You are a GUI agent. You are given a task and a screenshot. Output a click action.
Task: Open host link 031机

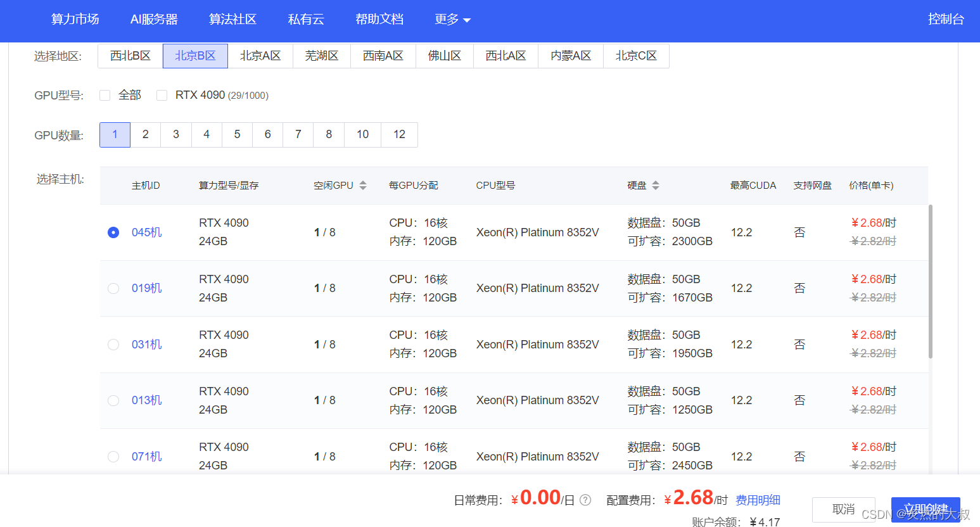pos(147,345)
